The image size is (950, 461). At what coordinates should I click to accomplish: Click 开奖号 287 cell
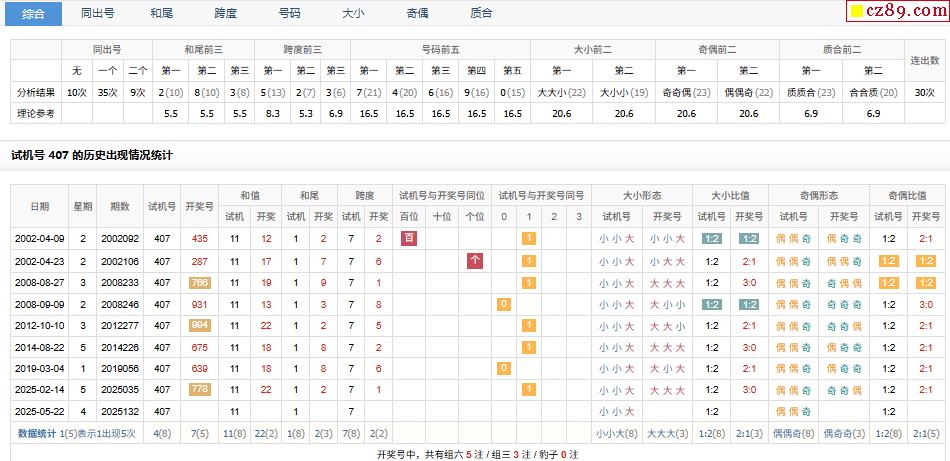[200, 262]
